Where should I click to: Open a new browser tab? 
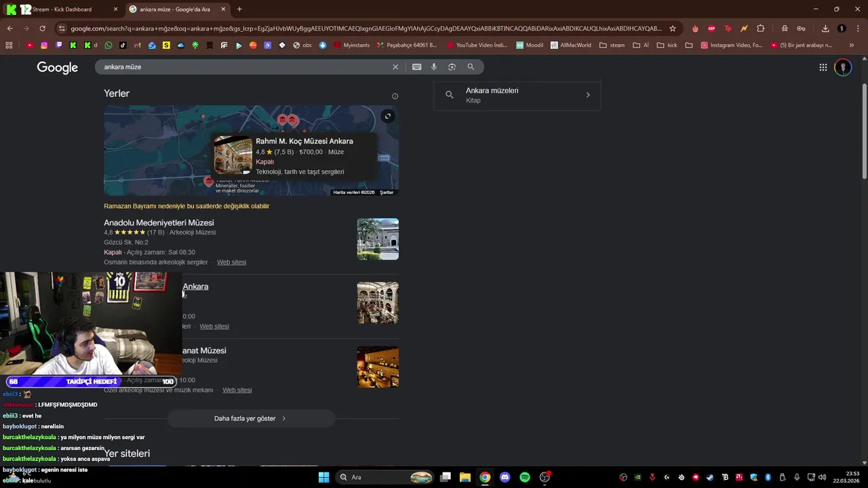[x=239, y=9]
